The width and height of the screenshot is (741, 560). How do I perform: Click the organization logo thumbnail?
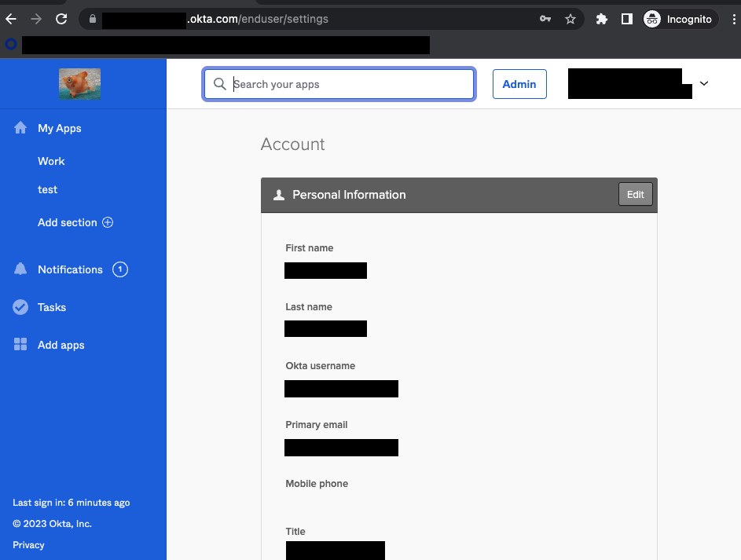coord(79,84)
